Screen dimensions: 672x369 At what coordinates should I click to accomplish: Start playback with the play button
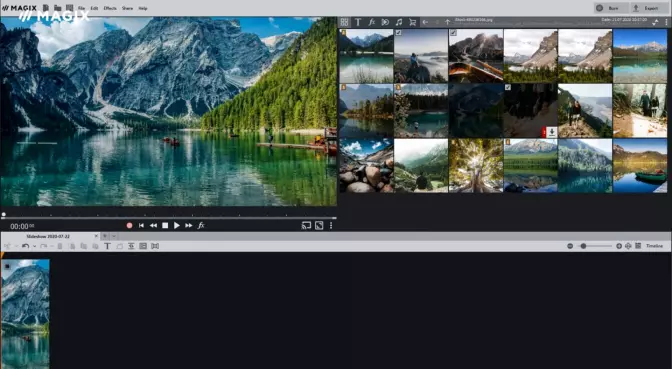tap(177, 225)
